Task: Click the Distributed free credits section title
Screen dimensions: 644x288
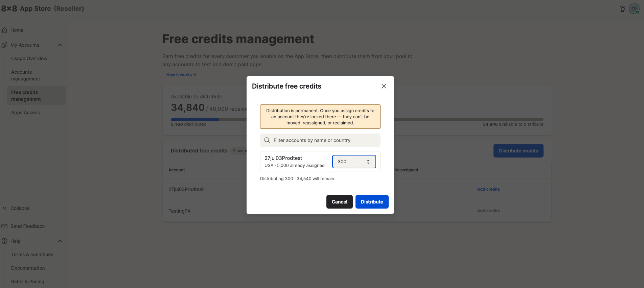Action: point(199,151)
